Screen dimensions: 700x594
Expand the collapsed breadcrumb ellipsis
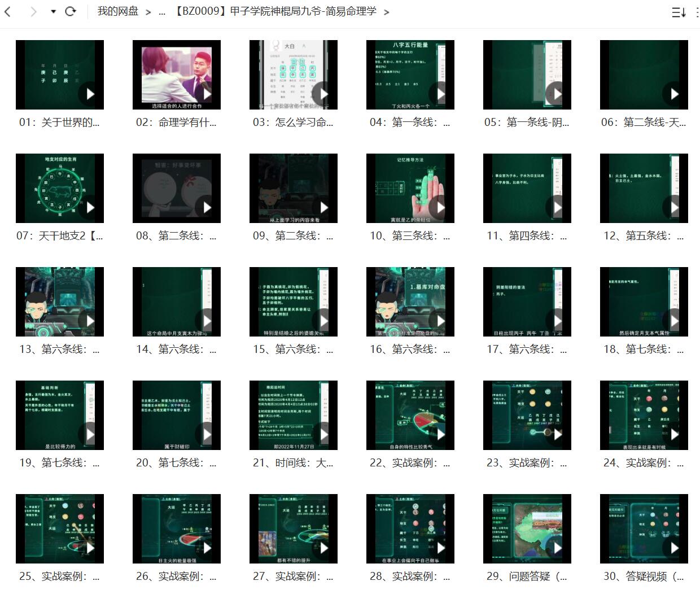[162, 11]
